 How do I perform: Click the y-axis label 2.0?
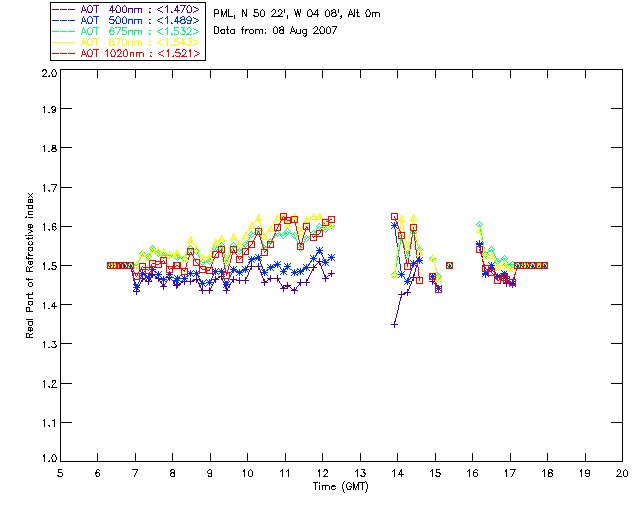pos(49,74)
